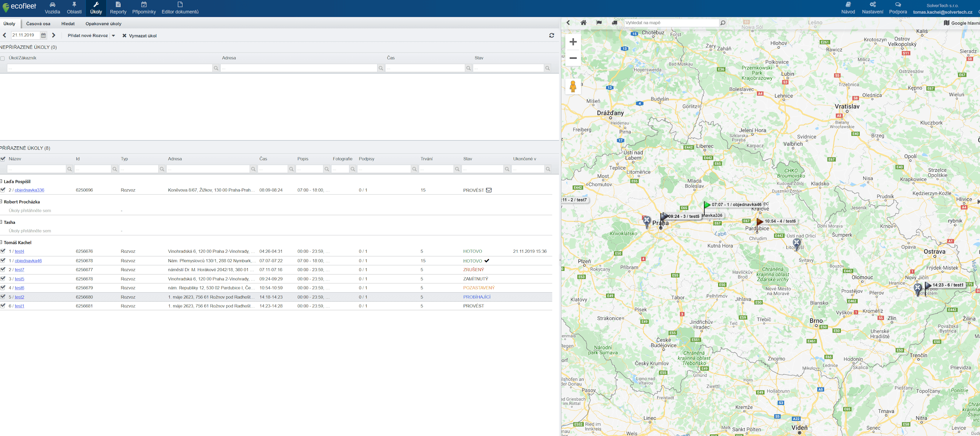Go to the next day with the arrow
The image size is (980, 436).
[x=54, y=35]
